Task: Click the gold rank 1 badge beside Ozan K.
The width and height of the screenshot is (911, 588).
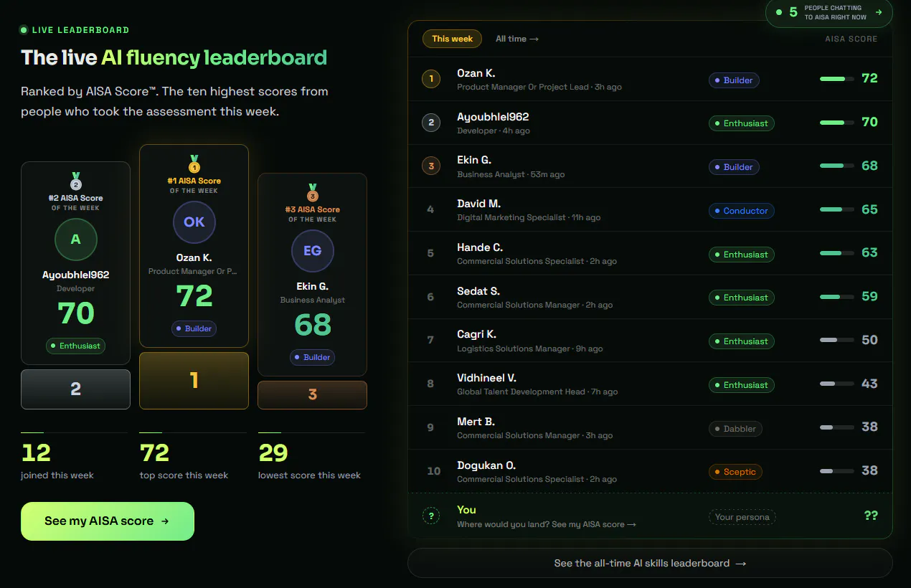Action: pyautogui.click(x=431, y=79)
